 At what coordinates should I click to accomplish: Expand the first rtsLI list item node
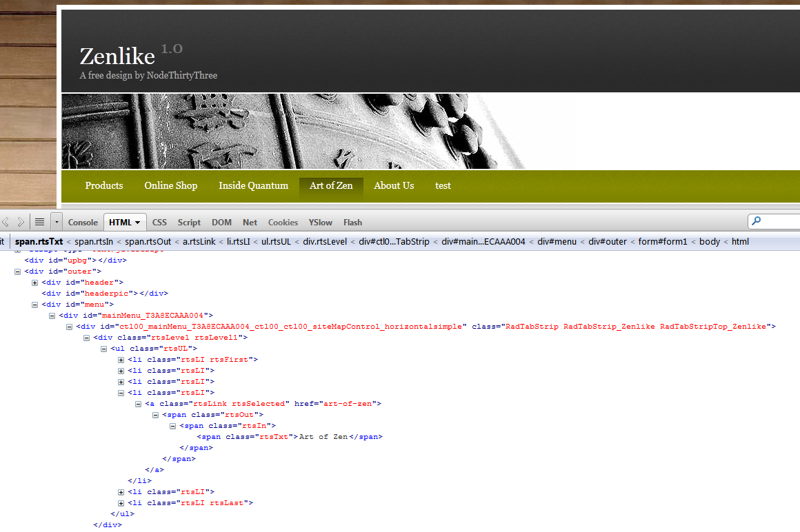click(121, 359)
